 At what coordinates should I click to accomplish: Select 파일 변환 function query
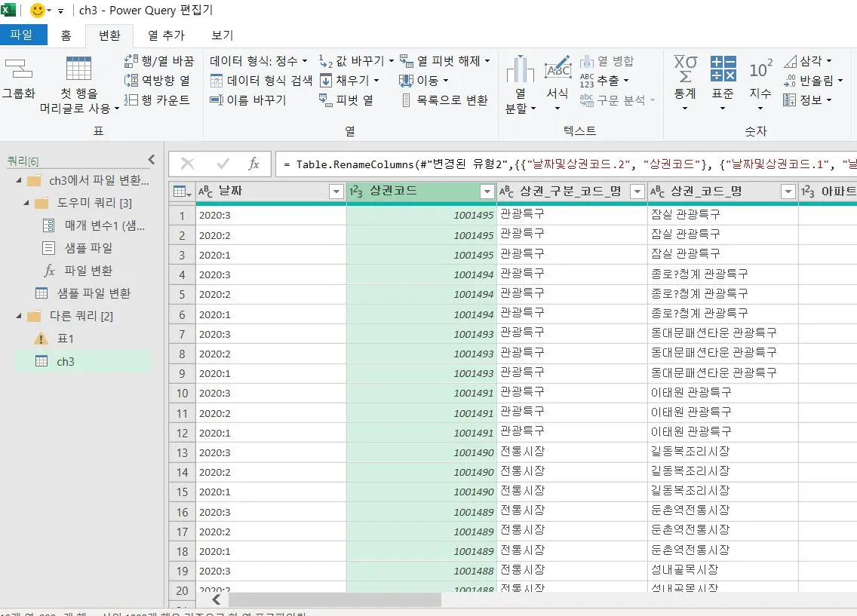tap(78, 271)
